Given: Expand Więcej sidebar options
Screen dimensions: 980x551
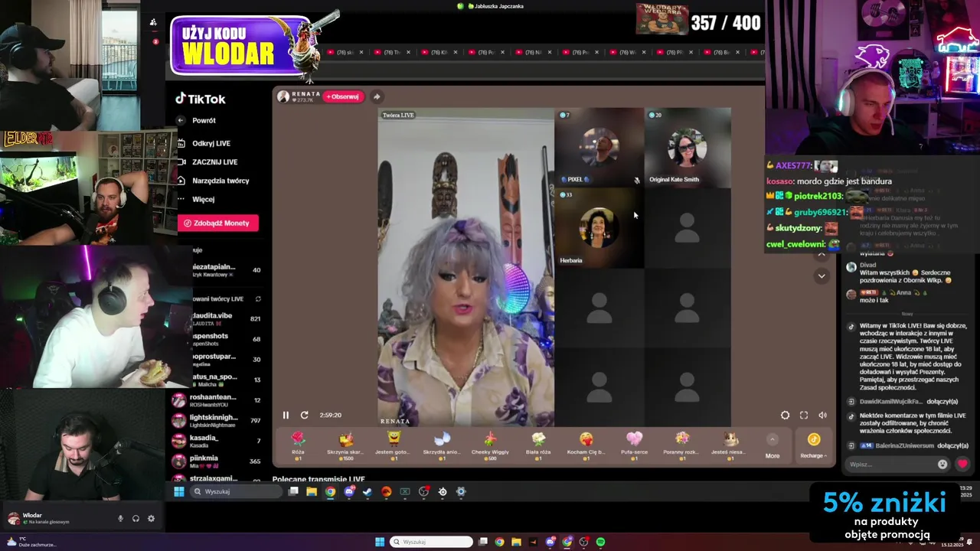Looking at the screenshot, I should pos(197,199).
